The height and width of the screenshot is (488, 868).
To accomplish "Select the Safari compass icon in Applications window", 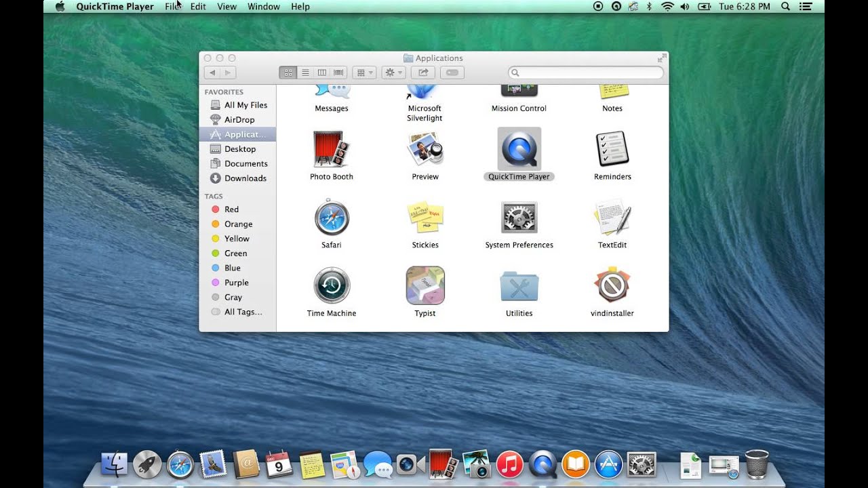I will (x=332, y=218).
